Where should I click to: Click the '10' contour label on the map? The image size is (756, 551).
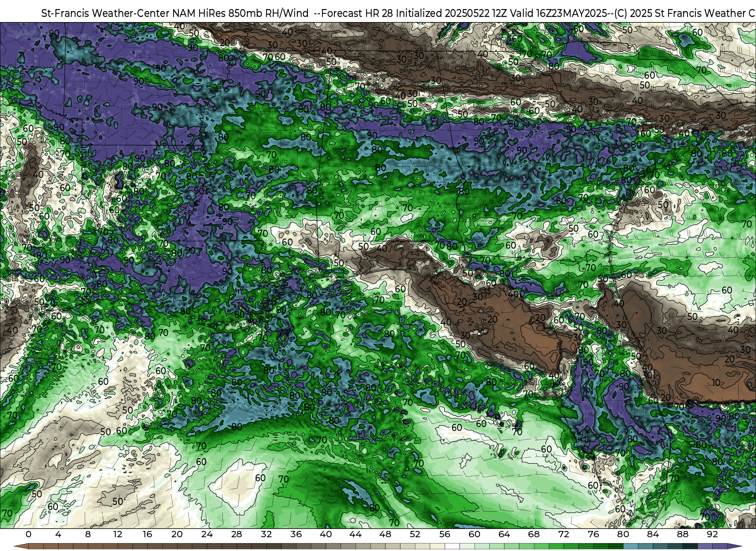[x=716, y=382]
